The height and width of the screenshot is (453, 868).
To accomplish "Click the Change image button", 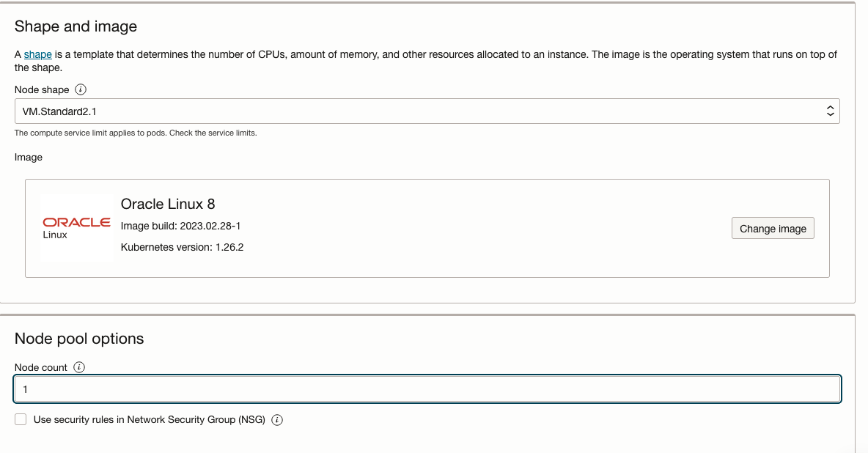I will click(x=773, y=228).
